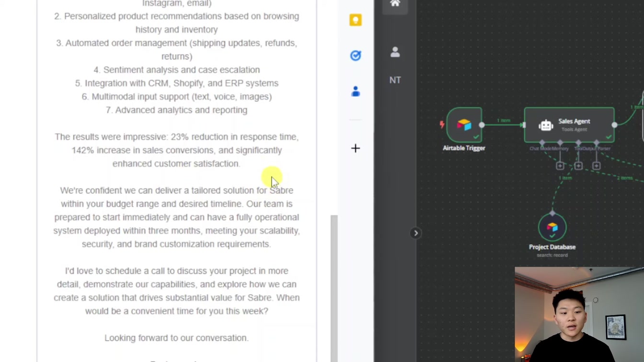Viewport: 644px width, 362px height.
Task: Click the '2 items' dashed connection label
Action: (624, 178)
